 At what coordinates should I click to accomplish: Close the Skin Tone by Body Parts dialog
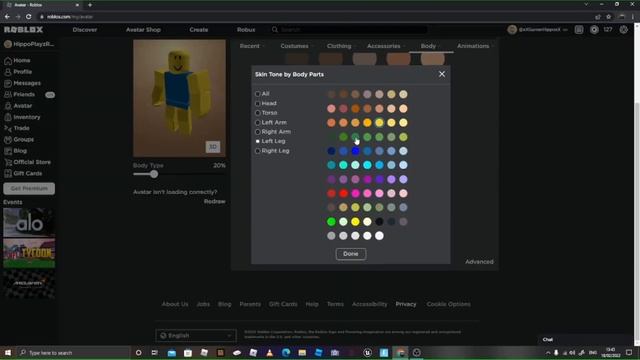442,74
